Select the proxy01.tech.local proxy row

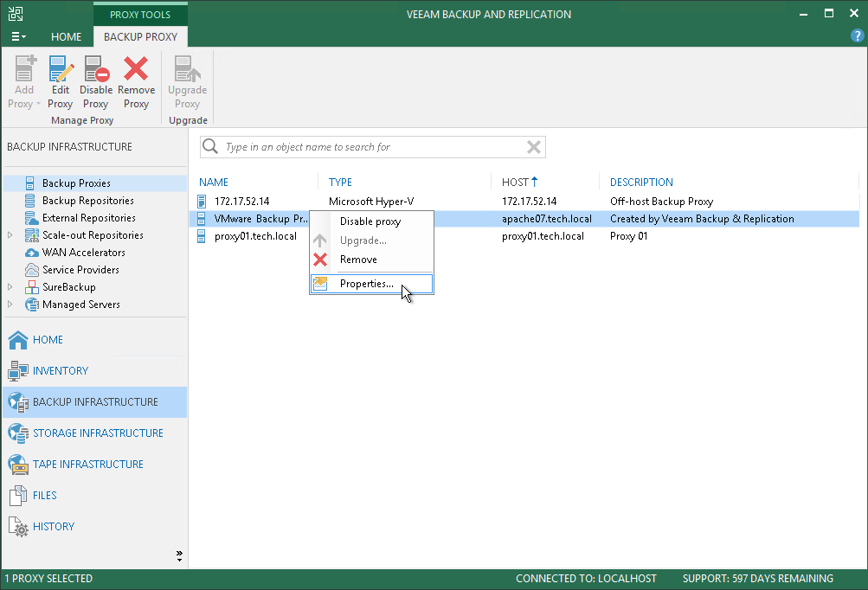pos(524,236)
